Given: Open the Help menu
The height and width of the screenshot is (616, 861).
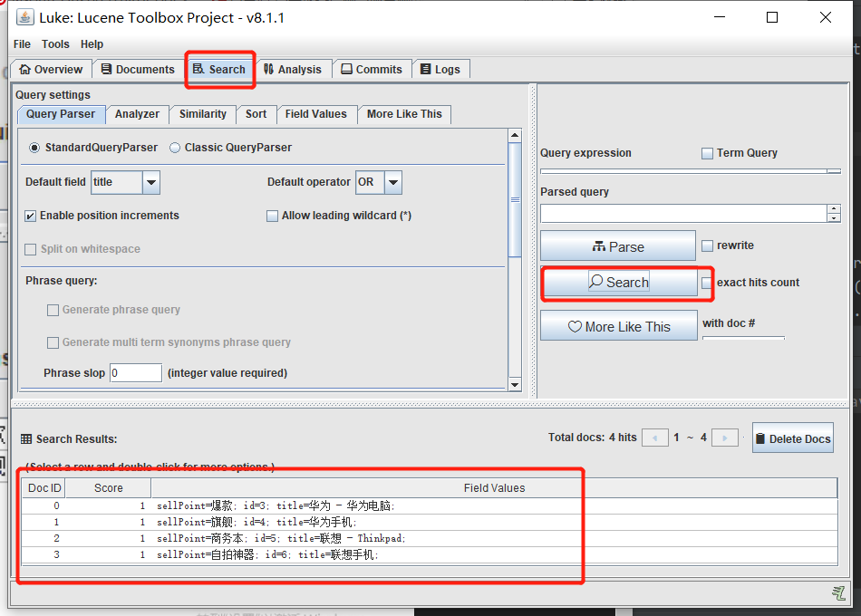Looking at the screenshot, I should click(92, 43).
